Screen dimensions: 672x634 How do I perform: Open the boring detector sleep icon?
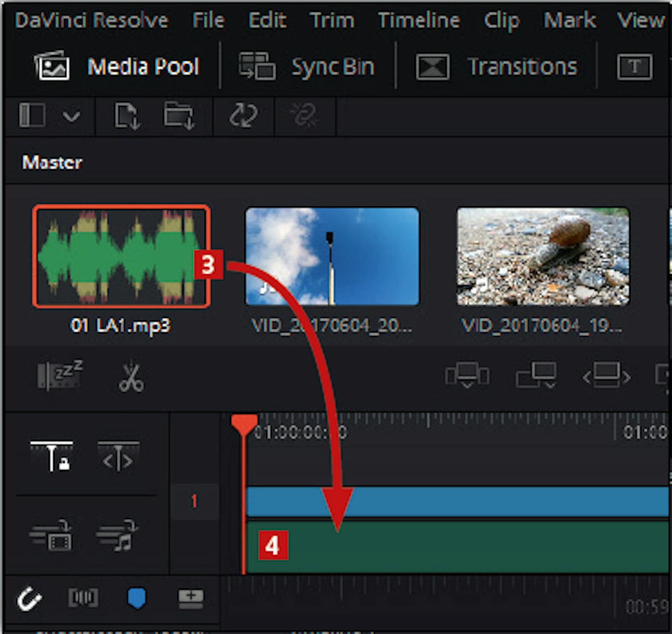coord(60,375)
